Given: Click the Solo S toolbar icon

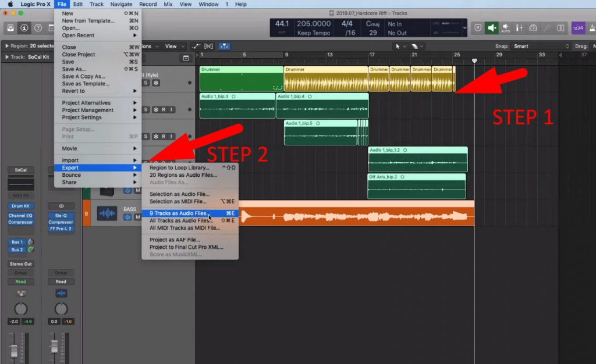Looking at the screenshot, I should [560, 27].
